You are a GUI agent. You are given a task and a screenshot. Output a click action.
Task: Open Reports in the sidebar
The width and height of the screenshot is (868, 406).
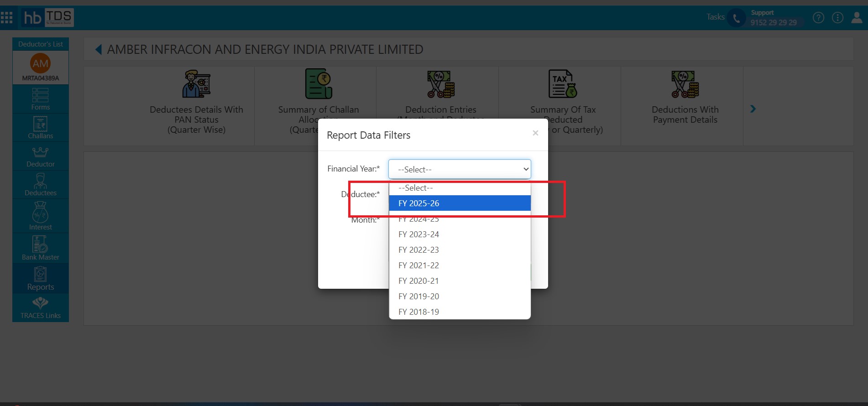41,278
